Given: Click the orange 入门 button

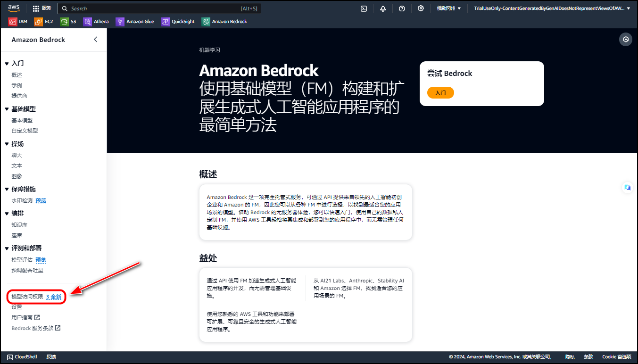Looking at the screenshot, I should (x=440, y=93).
